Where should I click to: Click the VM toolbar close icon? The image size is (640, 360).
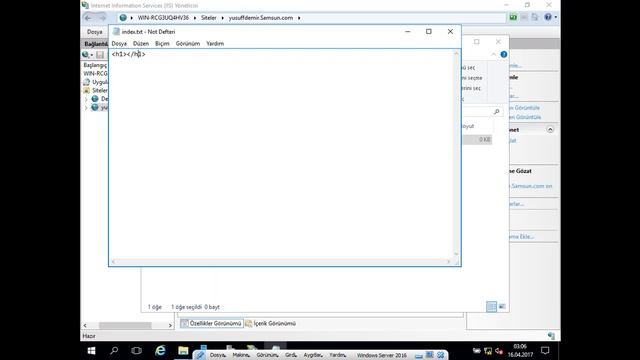[x=440, y=355]
